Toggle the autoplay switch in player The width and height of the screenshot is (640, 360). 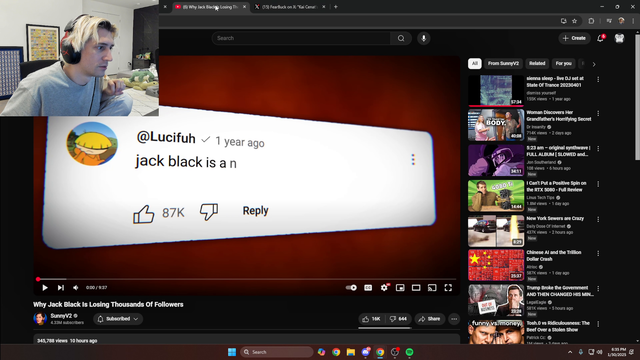(351, 288)
